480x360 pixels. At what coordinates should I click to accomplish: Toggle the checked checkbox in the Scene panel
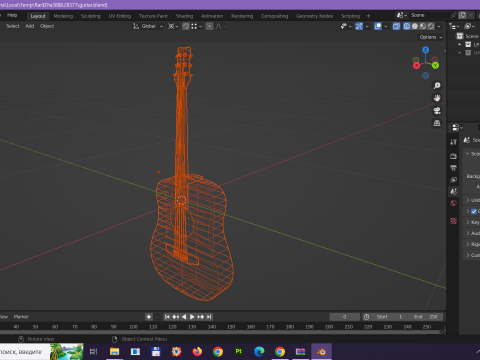coord(474,211)
